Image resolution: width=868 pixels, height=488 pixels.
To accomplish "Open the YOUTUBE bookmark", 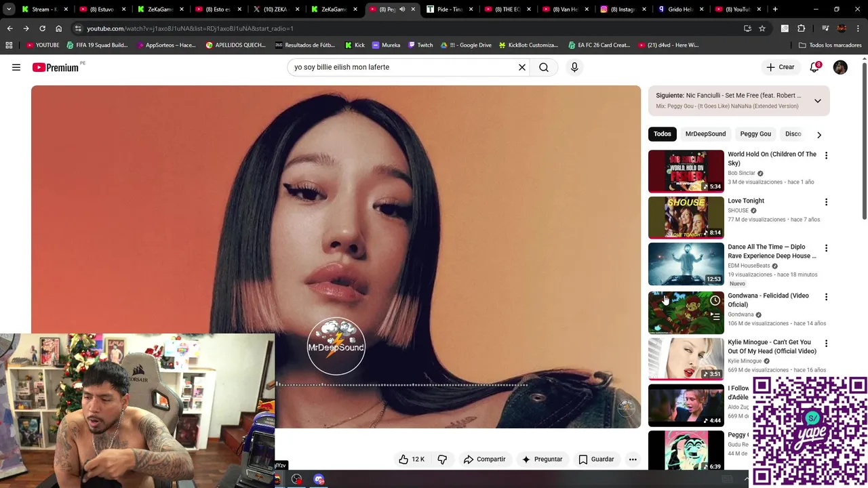I will [43, 45].
